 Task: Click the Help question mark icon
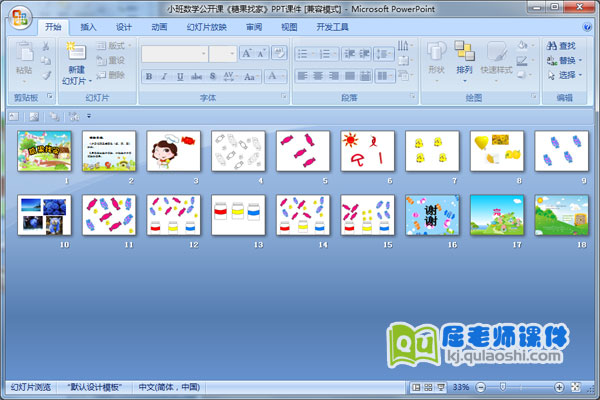coord(587,27)
